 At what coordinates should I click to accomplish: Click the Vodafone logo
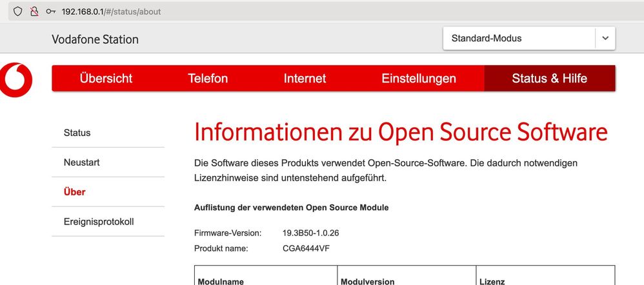pyautogui.click(x=16, y=80)
